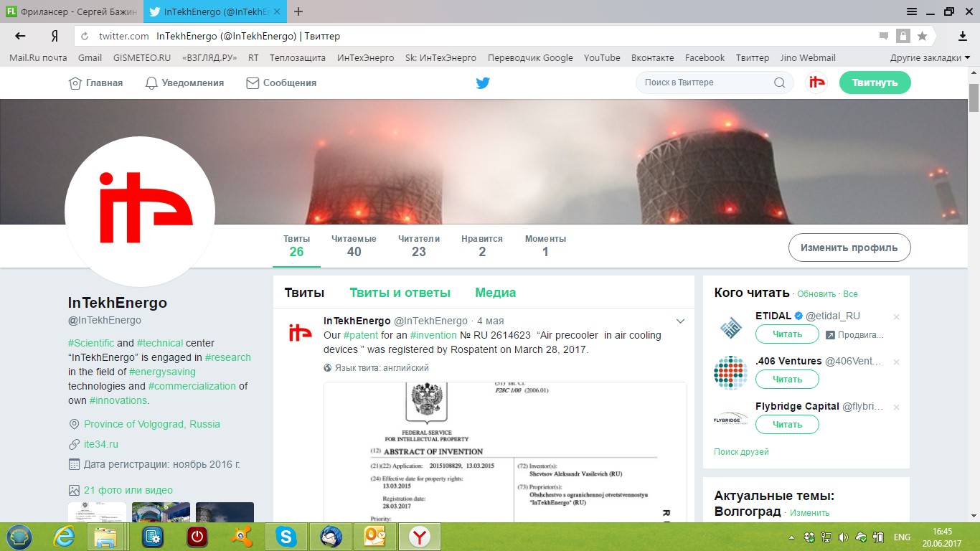Open Thunderbird mail from the taskbar
Screen dimensions: 980x551
(331, 537)
